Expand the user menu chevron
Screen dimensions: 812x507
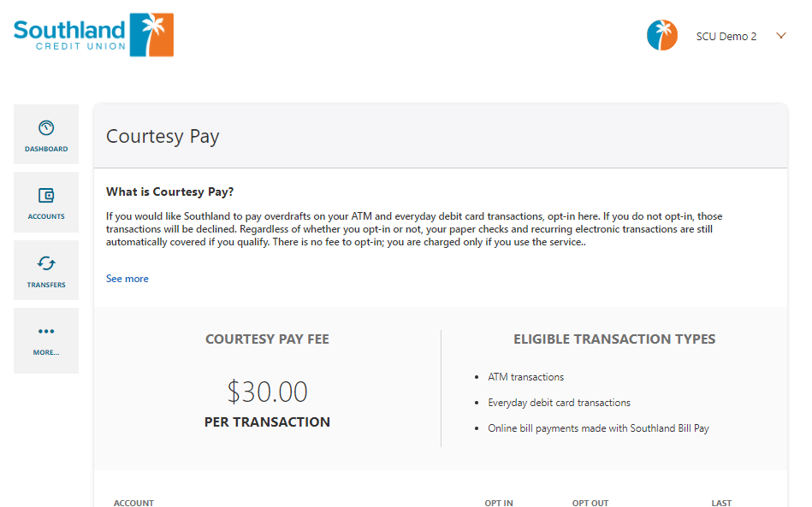point(781,36)
